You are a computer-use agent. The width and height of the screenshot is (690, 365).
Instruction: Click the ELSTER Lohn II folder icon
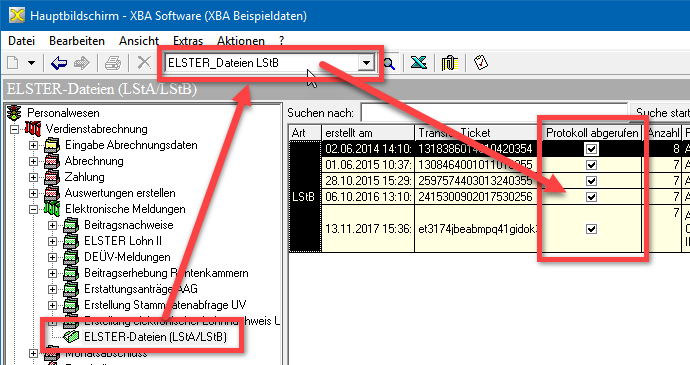coord(71,241)
